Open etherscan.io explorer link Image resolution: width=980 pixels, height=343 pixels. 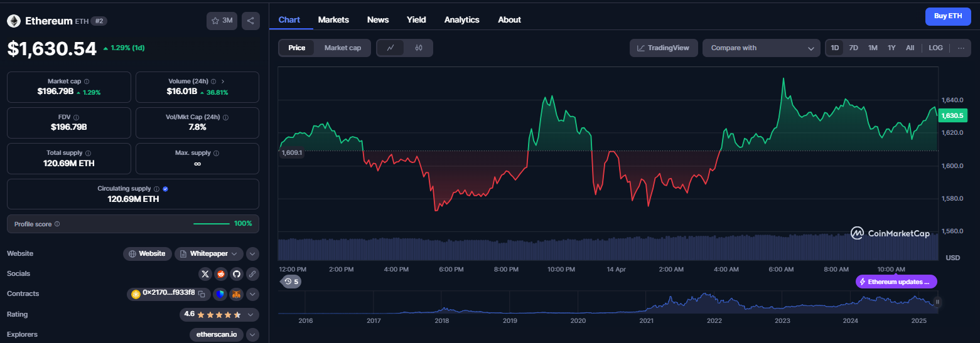coord(217,334)
